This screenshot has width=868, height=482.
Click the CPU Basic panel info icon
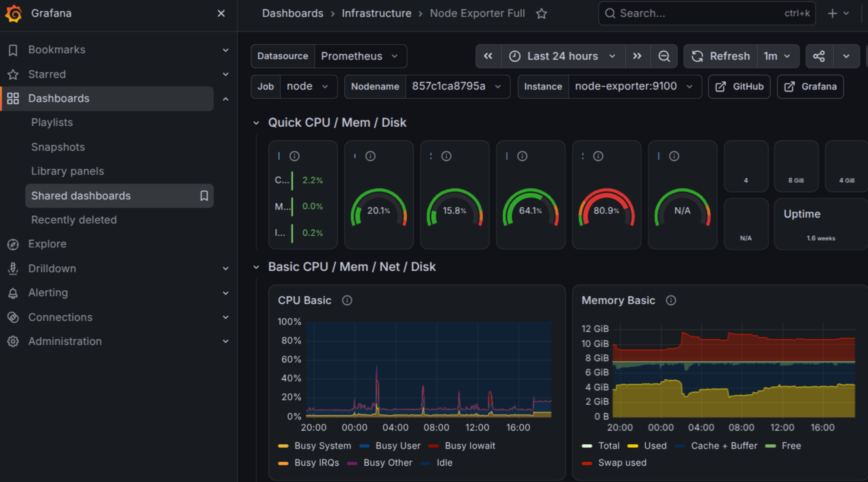347,300
